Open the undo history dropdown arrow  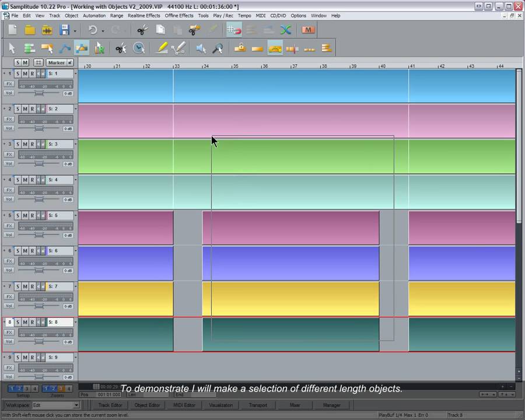(103, 31)
